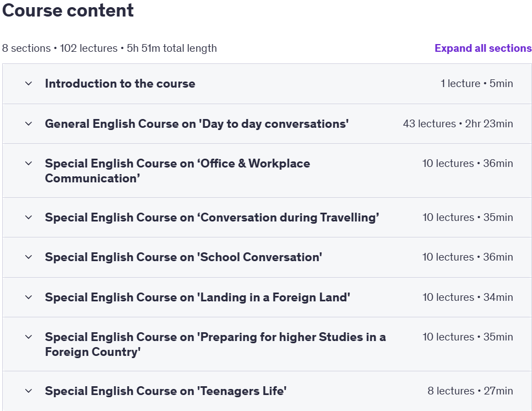Click the Expand all sections link
The width and height of the screenshot is (532, 411).
483,48
